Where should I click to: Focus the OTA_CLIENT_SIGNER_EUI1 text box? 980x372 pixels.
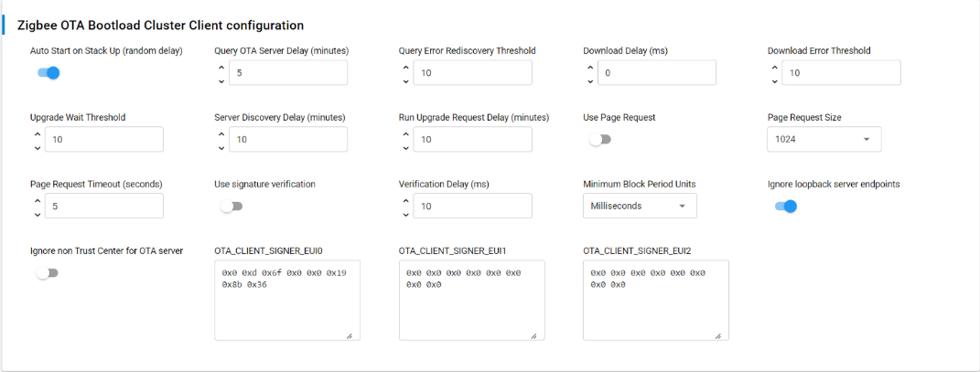pyautogui.click(x=471, y=300)
